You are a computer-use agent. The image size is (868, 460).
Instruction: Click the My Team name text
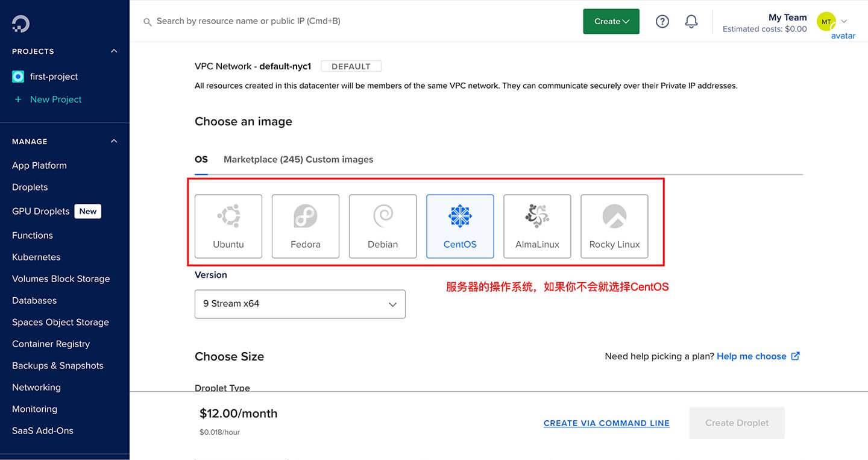pos(787,17)
